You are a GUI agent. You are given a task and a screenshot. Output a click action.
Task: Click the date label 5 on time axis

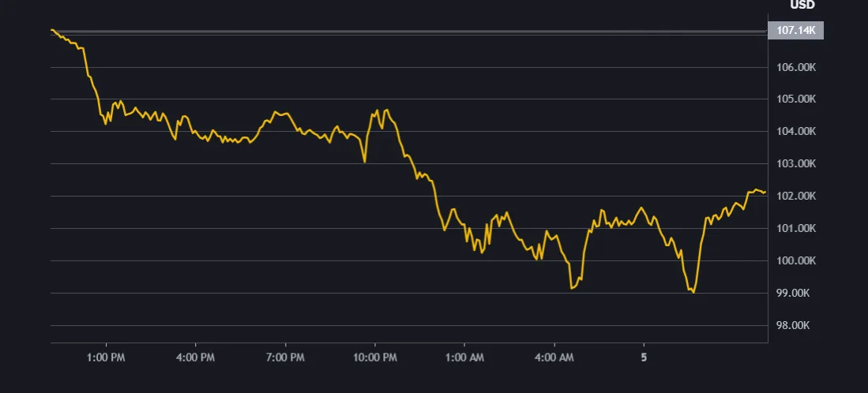[644, 357]
